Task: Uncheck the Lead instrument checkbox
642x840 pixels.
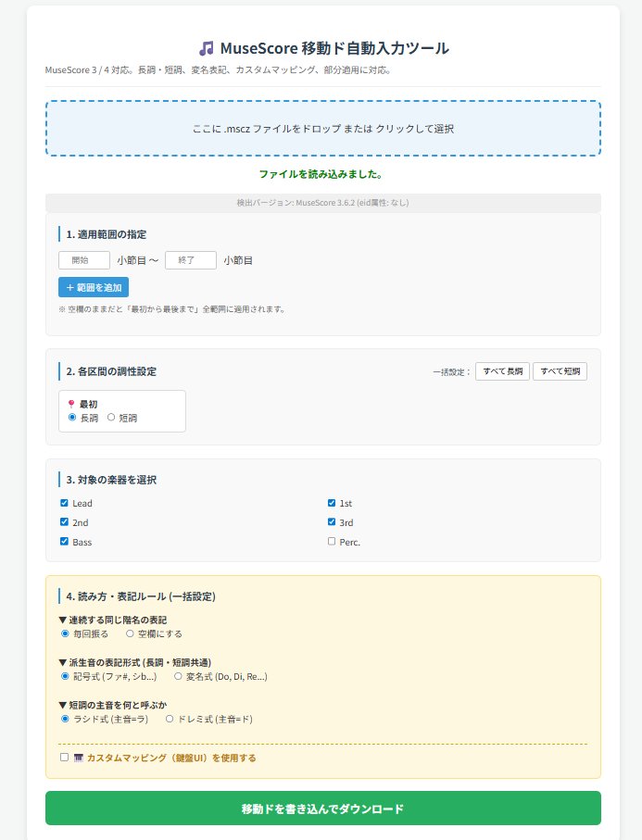Action: (64, 503)
